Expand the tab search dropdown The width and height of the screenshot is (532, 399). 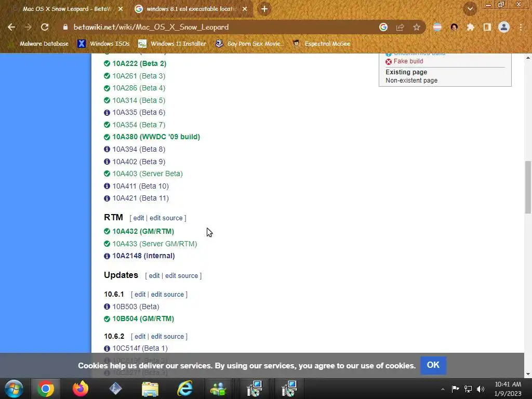tap(470, 9)
